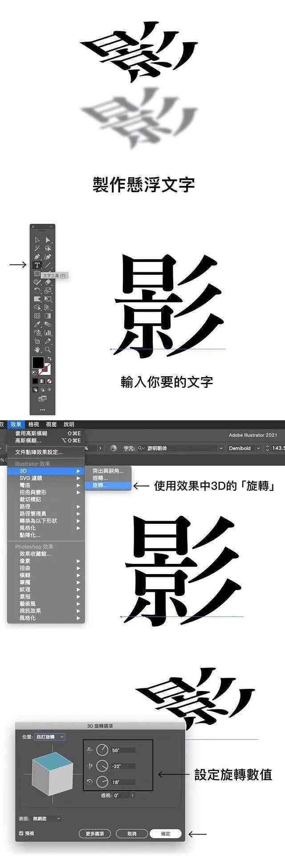This screenshot has width=285, height=868.
Task: Click the black Fill color box
Action: [38, 362]
